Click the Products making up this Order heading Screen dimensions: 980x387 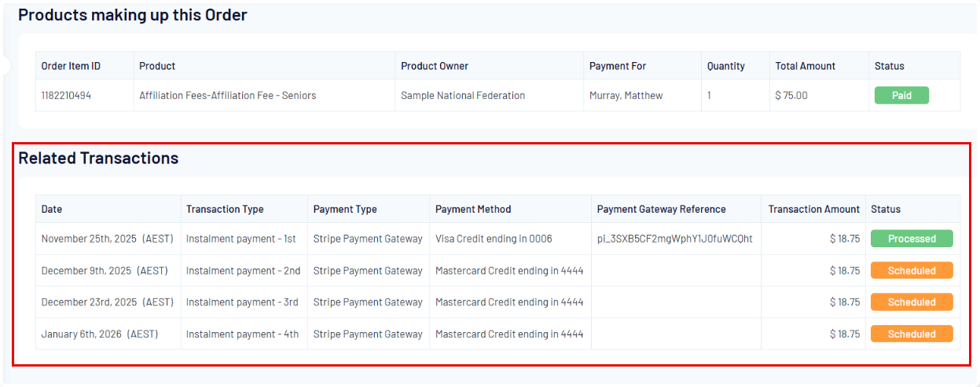point(133,15)
